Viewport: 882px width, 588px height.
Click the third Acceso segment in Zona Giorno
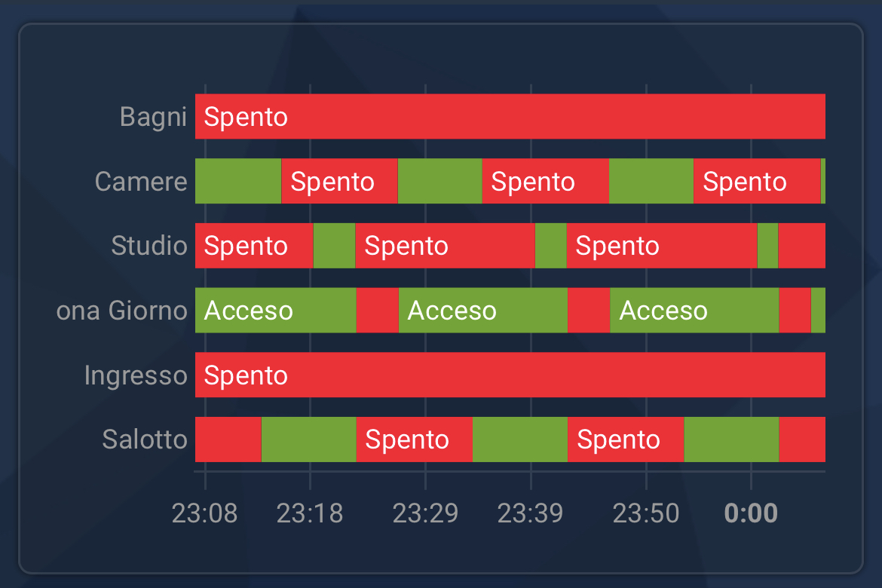tap(694, 311)
